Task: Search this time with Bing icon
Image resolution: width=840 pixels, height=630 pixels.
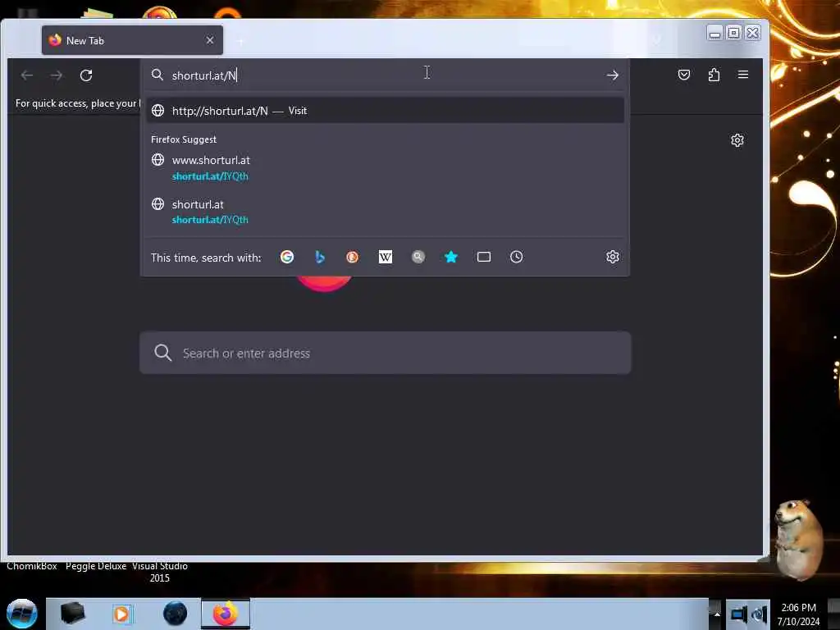Action: point(320,257)
